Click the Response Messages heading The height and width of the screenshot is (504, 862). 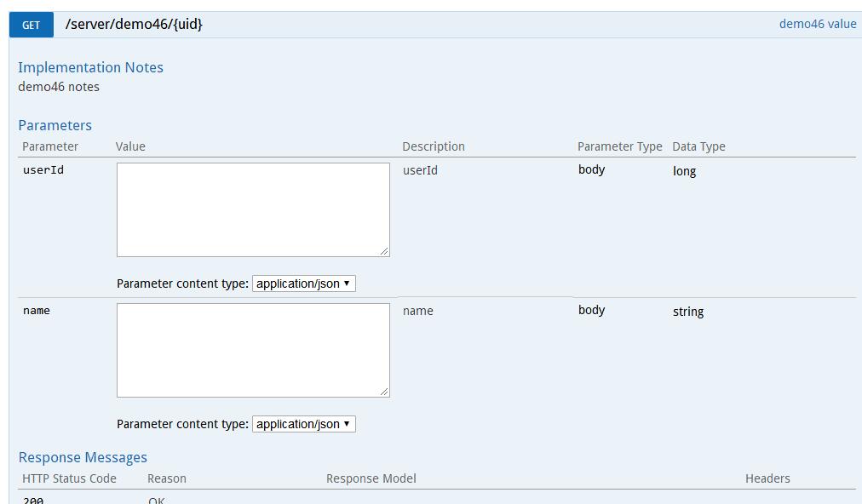tap(83, 457)
